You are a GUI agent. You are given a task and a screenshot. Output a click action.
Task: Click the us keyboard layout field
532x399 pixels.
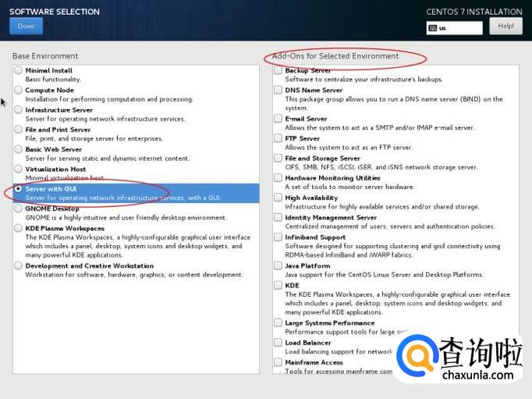455,28
